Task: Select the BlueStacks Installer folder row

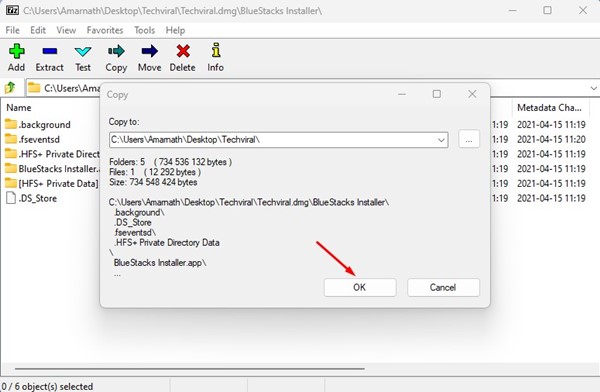Action: coord(52,168)
